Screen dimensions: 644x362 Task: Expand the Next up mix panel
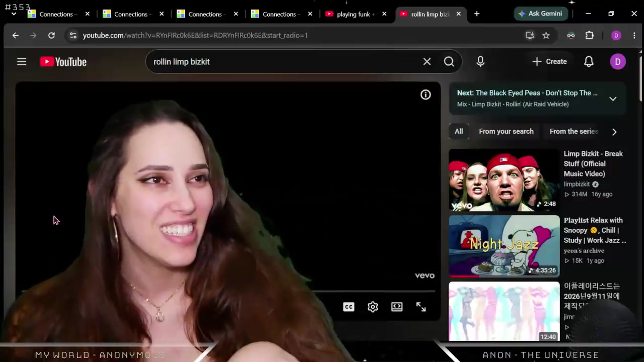click(x=613, y=99)
